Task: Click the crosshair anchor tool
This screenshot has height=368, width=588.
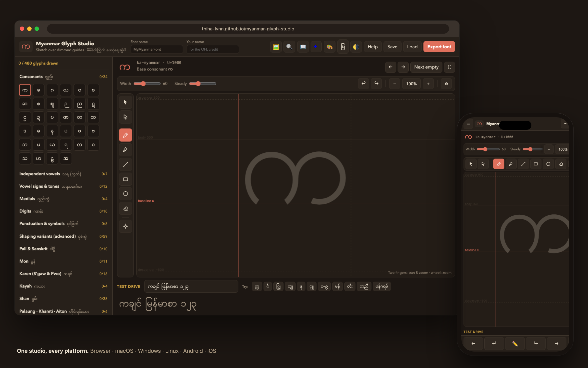Action: 125,226
